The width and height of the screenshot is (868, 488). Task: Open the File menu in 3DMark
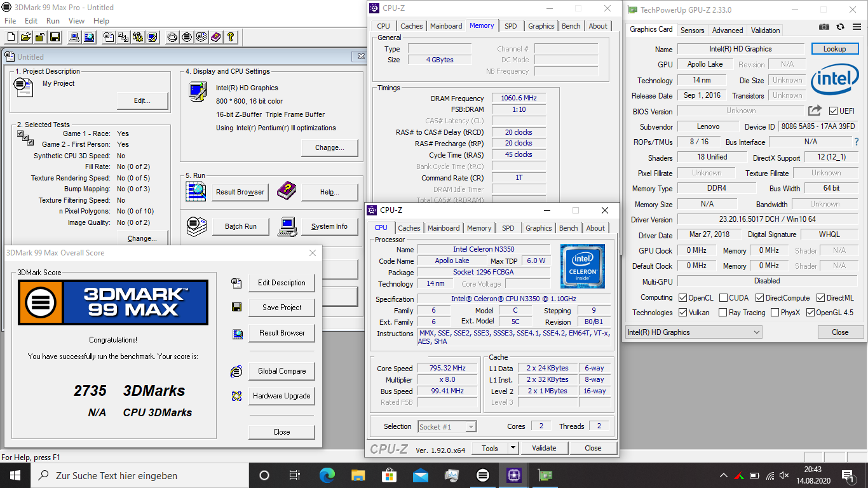point(10,21)
